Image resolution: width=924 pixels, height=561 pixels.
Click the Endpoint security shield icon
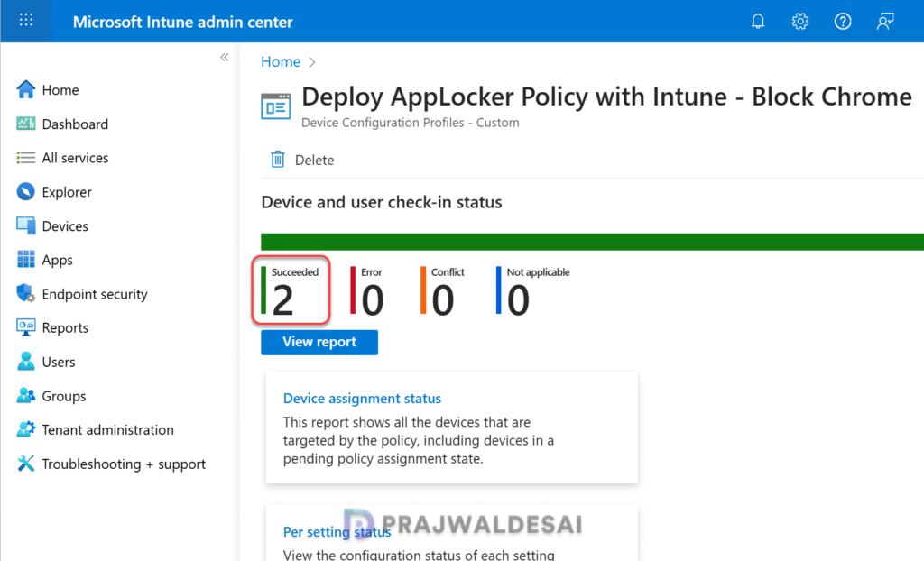pos(26,293)
